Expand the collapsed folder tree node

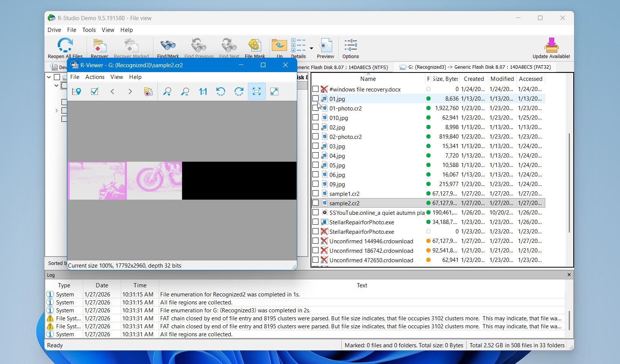click(57, 111)
